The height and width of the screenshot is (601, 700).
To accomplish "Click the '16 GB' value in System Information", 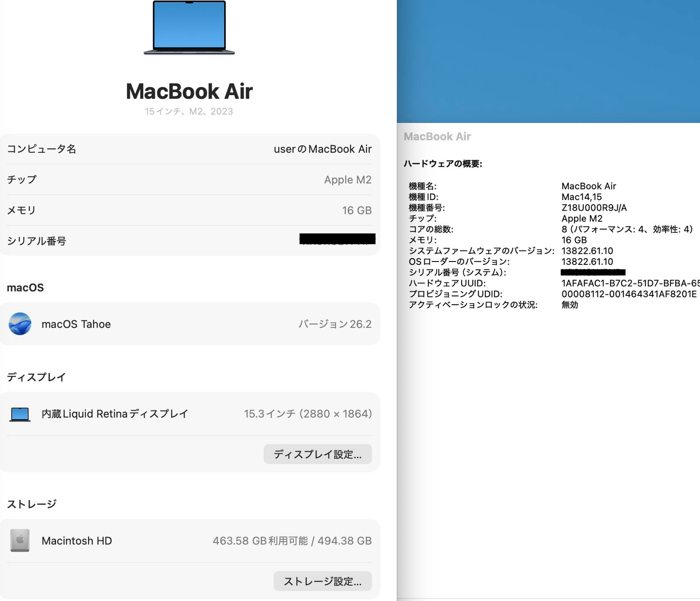I will [574, 240].
